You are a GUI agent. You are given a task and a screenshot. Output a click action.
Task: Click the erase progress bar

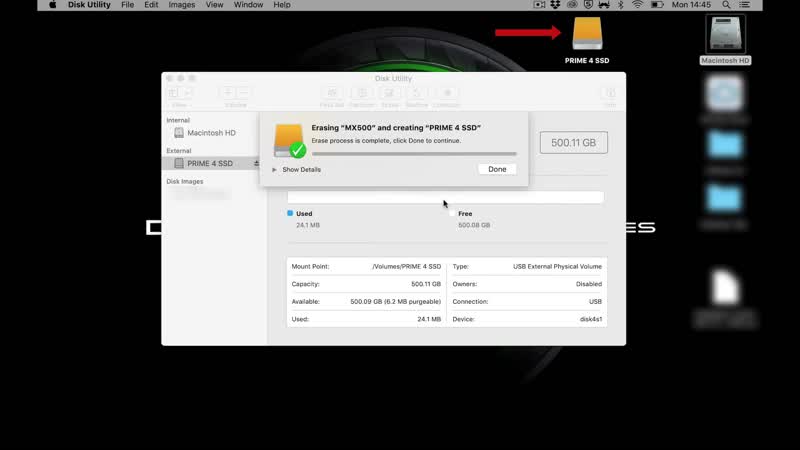414,154
